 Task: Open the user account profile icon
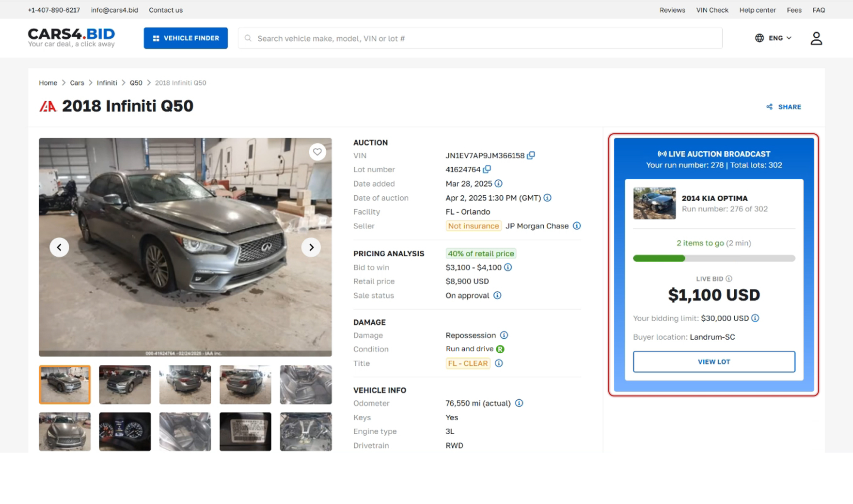816,38
